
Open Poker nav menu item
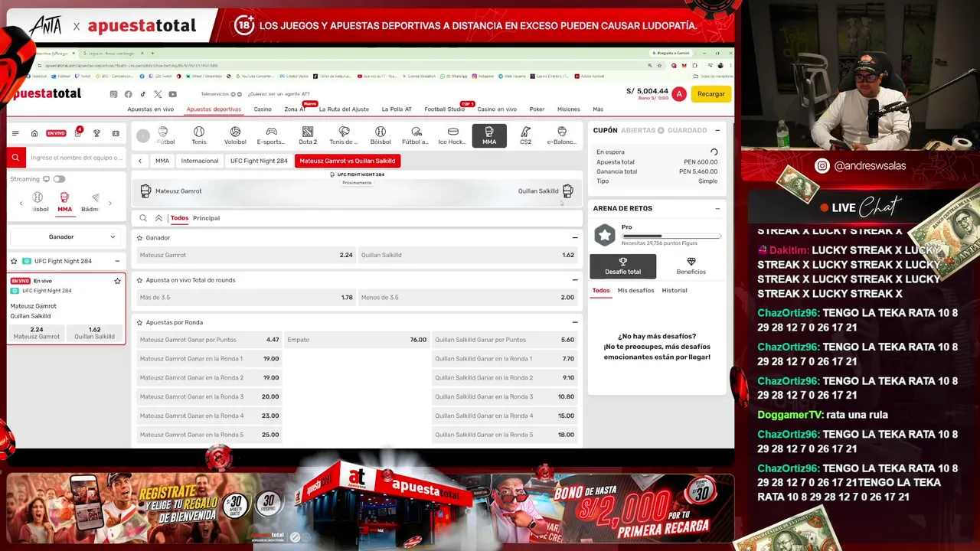pyautogui.click(x=537, y=109)
